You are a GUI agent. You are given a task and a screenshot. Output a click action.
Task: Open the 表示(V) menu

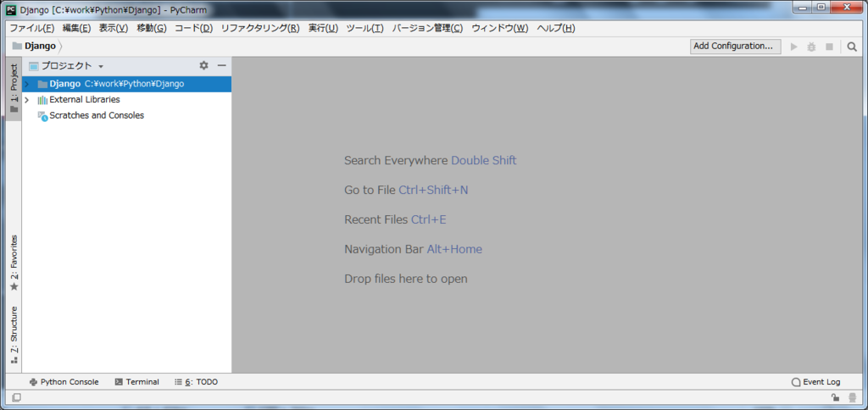113,28
